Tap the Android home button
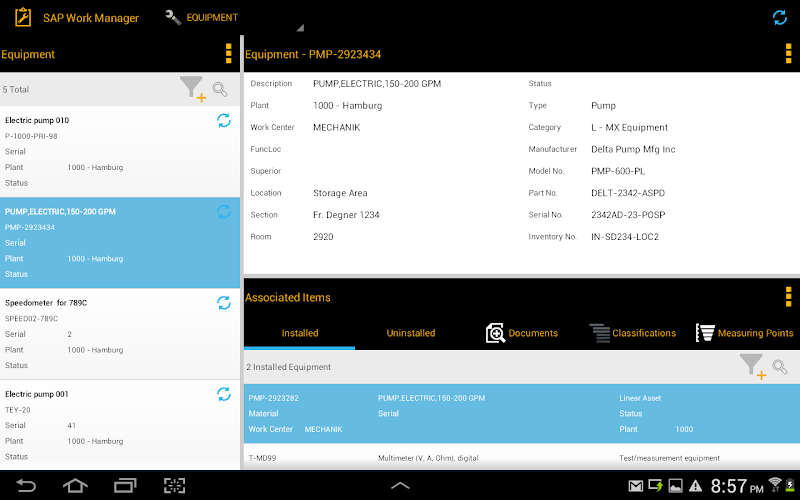 [x=75, y=485]
